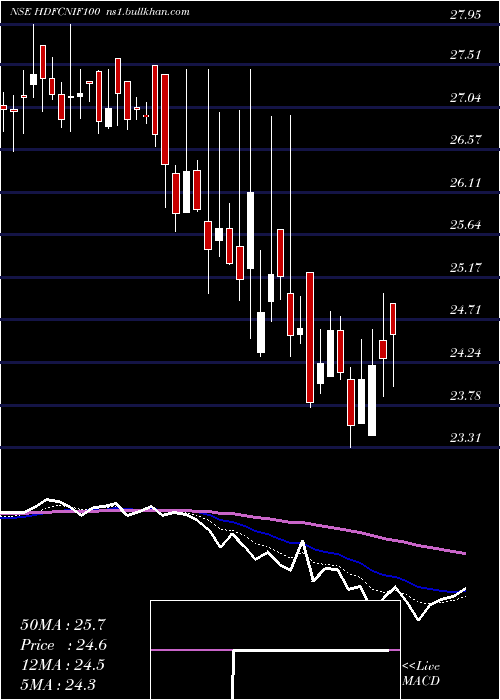This screenshot has height=700, width=500.
Task: Click the 24.24 price axis label
Action: click(x=465, y=353)
